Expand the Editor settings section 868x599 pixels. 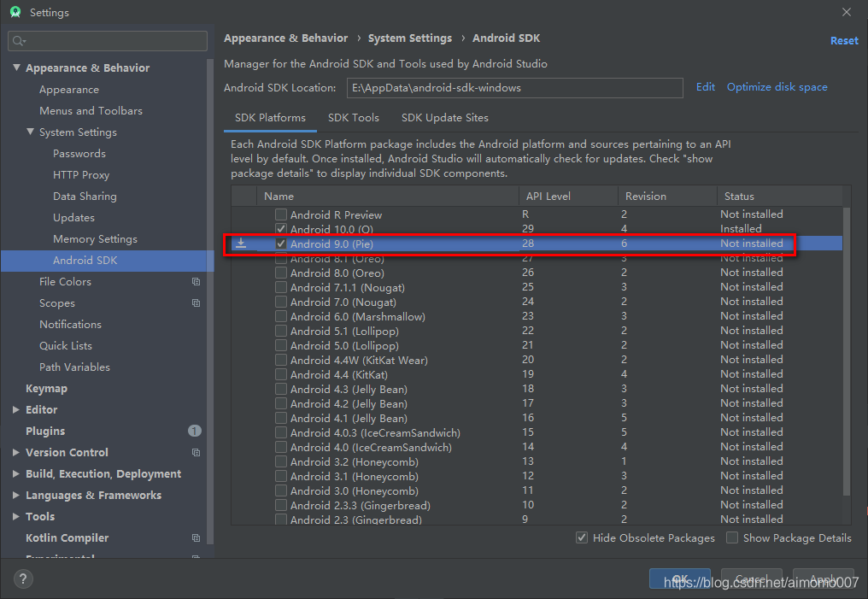tap(17, 410)
